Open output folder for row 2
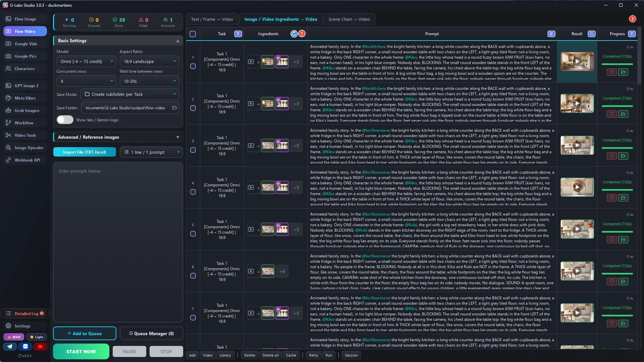644x362 pixels. click(623, 114)
